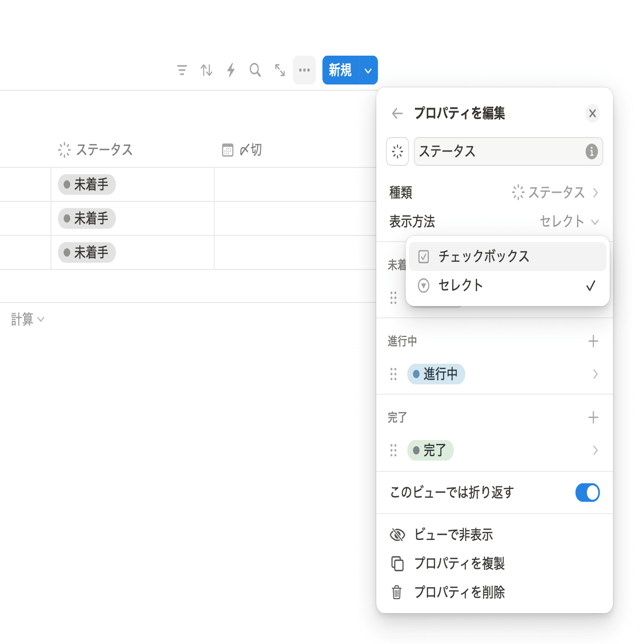Click the blue 新規 button

[340, 70]
